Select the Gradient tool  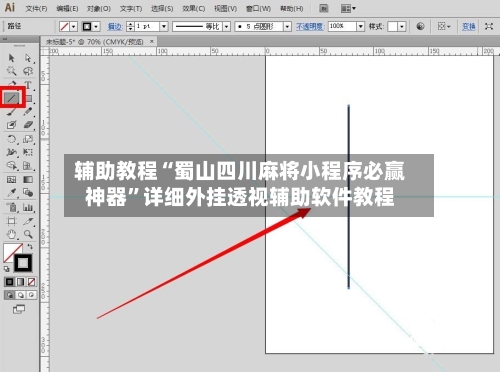tap(28, 180)
